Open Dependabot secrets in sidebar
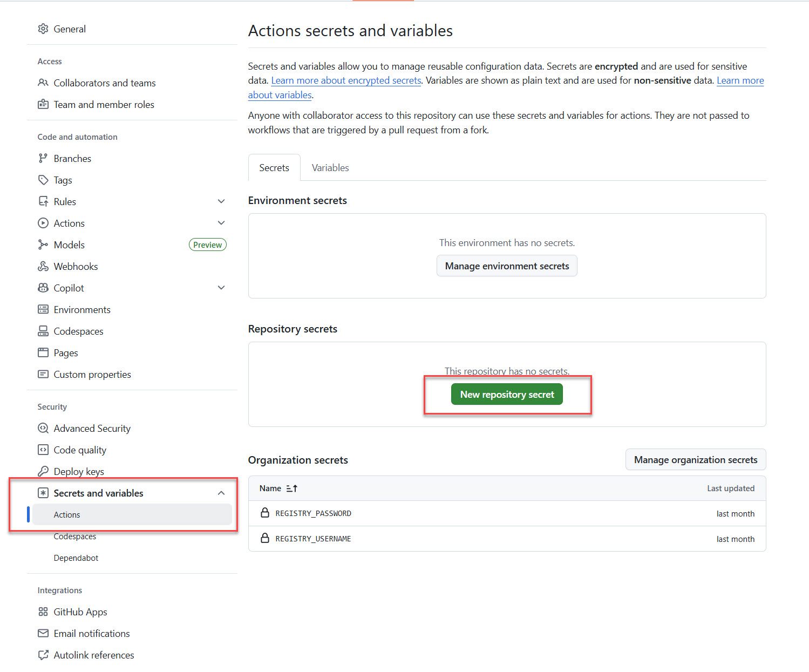This screenshot has height=672, width=809. click(x=76, y=558)
